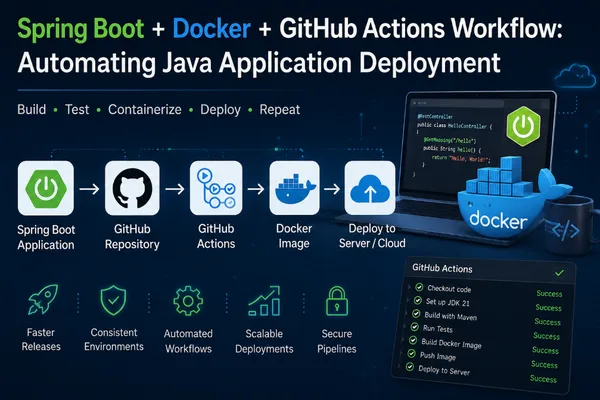Click the 'GitHub Actions' panel header title
Viewport: 600px width, 400px height.
coord(442,268)
